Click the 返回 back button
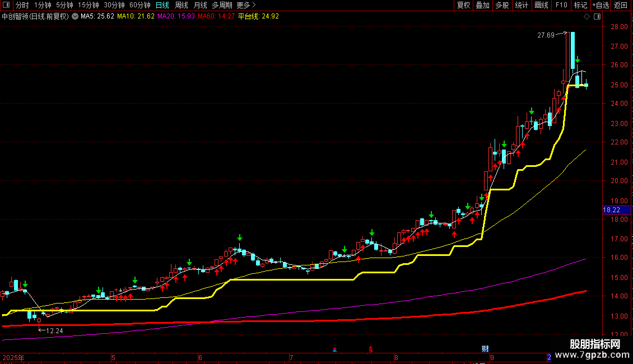 621,5
